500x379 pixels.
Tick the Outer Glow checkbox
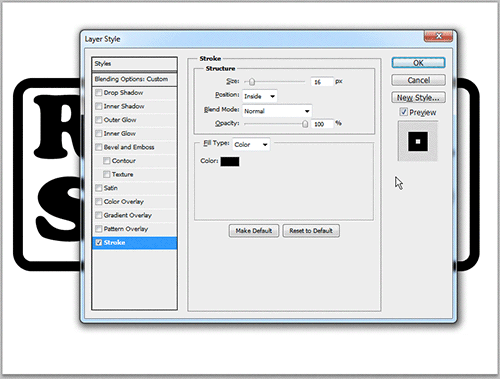point(99,120)
